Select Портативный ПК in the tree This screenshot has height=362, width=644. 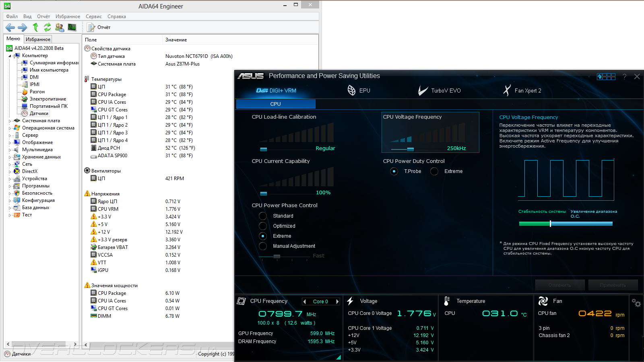48,106
